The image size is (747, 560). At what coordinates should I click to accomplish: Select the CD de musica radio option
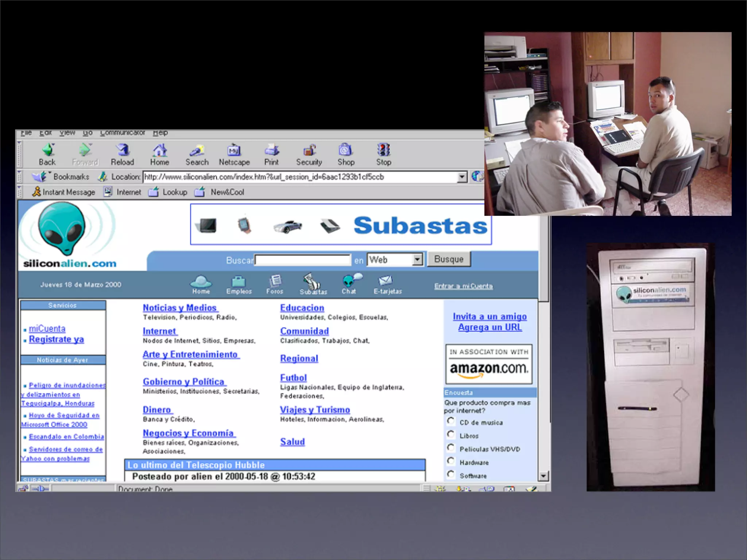click(451, 421)
